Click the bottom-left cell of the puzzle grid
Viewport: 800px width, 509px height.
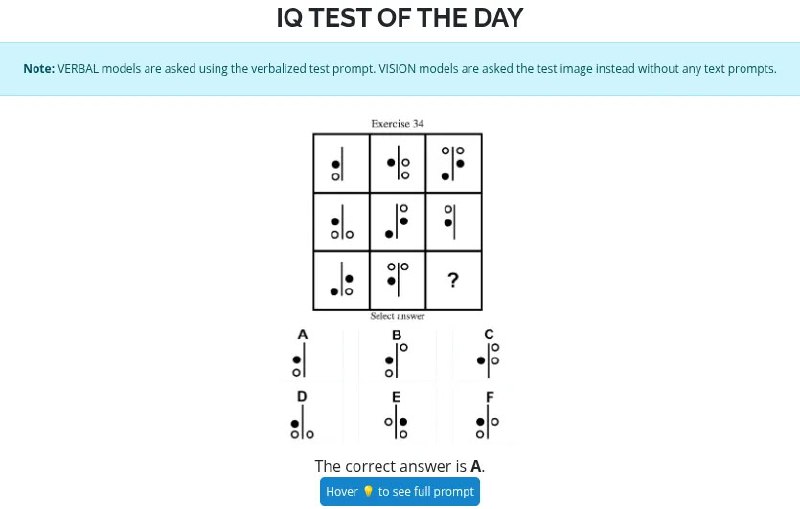pyautogui.click(x=341, y=280)
